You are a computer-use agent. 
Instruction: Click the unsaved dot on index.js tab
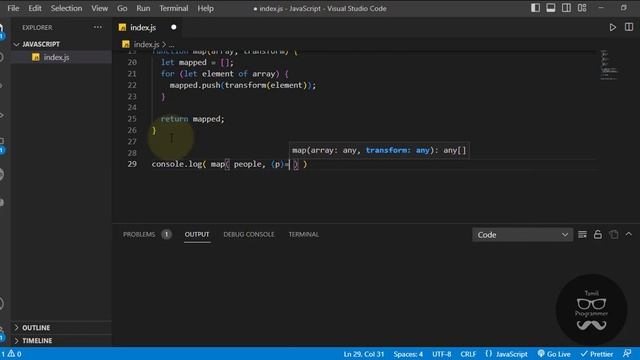coord(174,27)
